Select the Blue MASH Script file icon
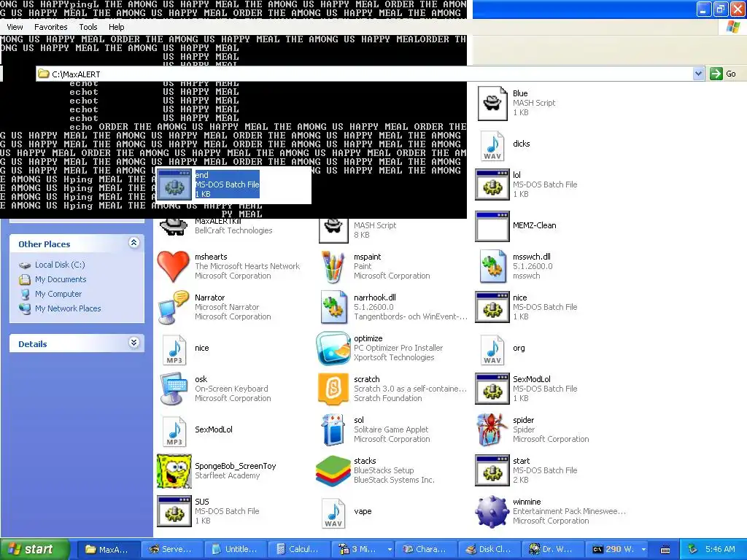747x560 pixels. 492,103
